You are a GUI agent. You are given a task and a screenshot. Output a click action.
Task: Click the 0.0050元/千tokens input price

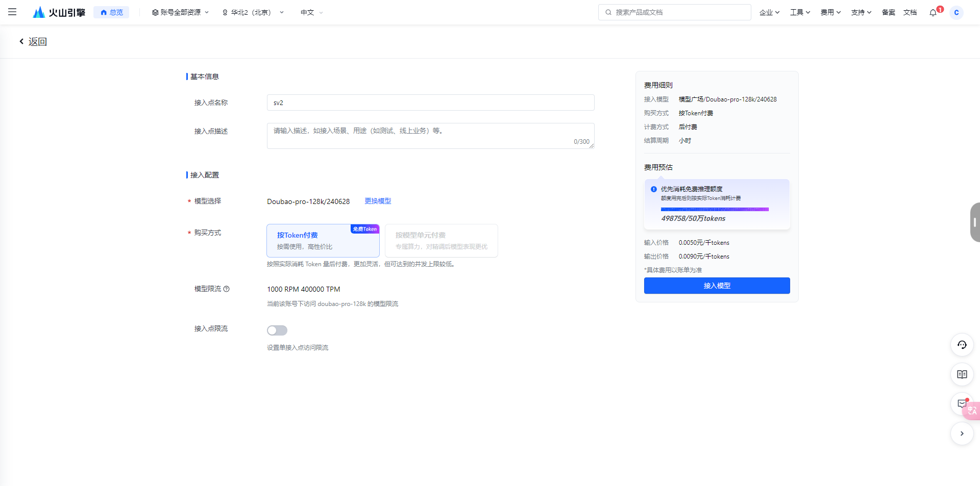pyautogui.click(x=704, y=243)
